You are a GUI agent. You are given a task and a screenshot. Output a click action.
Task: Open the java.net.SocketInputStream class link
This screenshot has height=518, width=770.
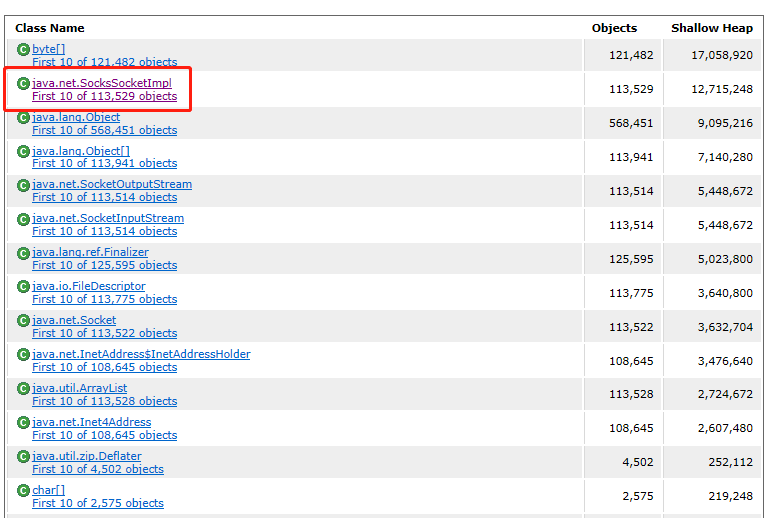107,218
